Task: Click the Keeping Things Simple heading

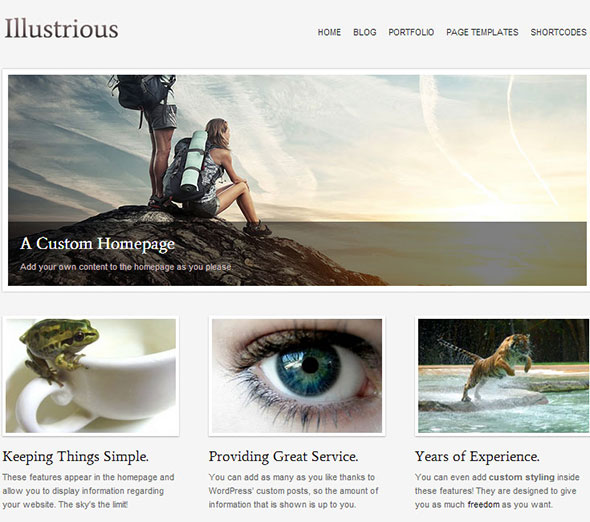Action: (x=76, y=457)
